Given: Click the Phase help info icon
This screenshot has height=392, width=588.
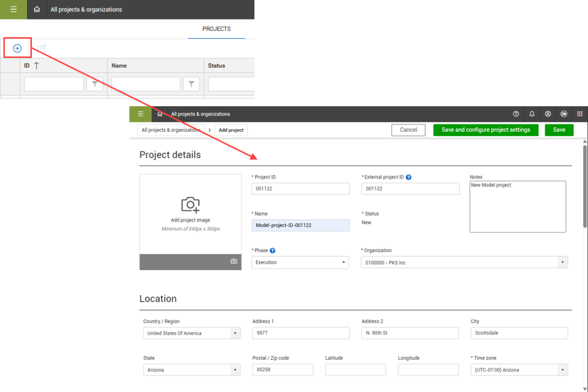Looking at the screenshot, I should tap(272, 251).
